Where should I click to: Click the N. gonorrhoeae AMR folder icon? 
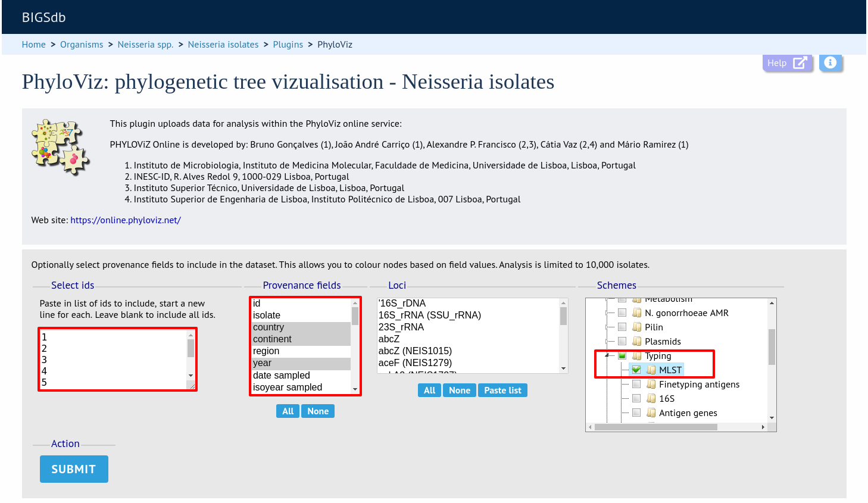coord(637,313)
